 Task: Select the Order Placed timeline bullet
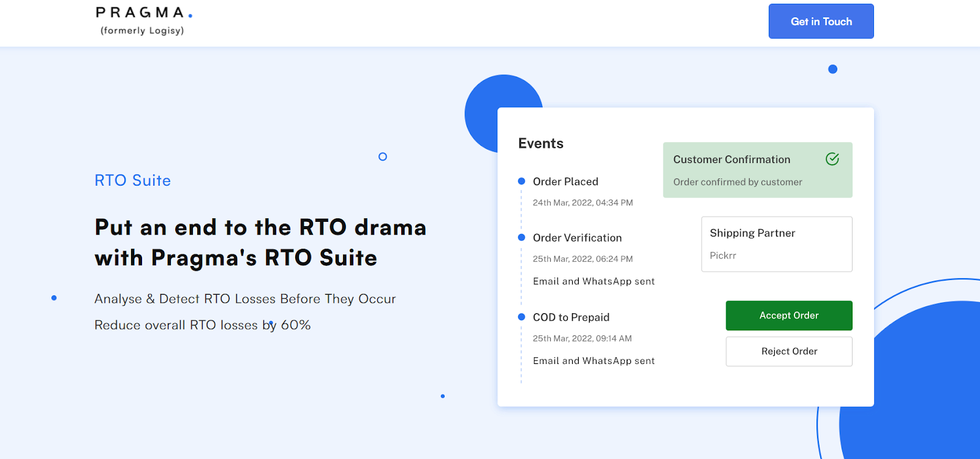click(x=521, y=181)
